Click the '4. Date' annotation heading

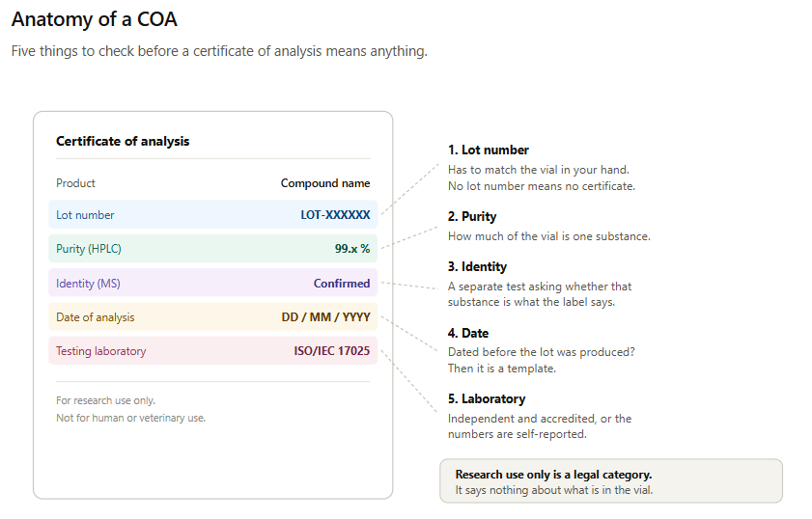pos(468,333)
